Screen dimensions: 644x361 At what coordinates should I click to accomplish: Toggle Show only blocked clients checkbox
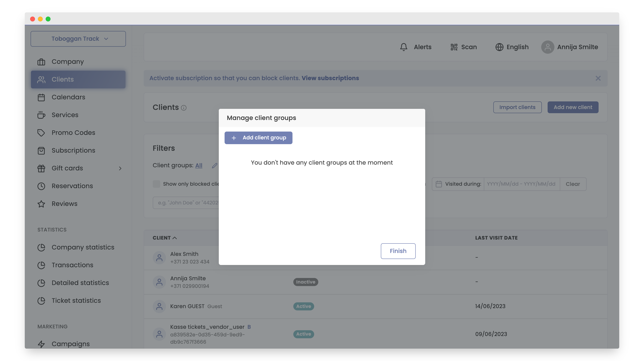coord(156,184)
